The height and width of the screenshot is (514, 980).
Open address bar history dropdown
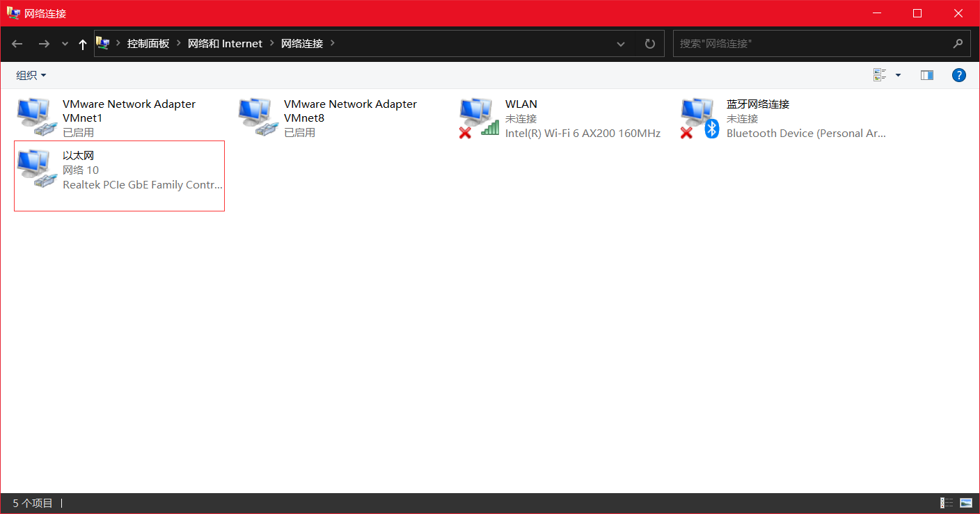click(621, 44)
